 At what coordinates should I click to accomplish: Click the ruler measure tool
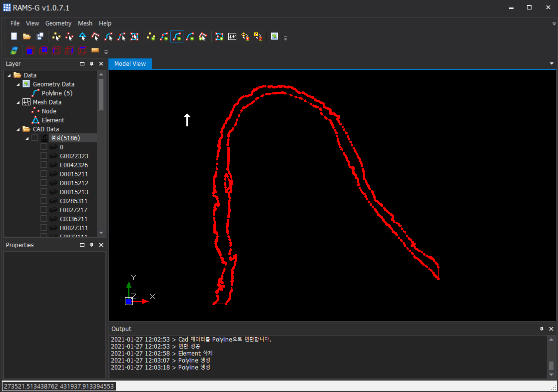click(x=95, y=50)
